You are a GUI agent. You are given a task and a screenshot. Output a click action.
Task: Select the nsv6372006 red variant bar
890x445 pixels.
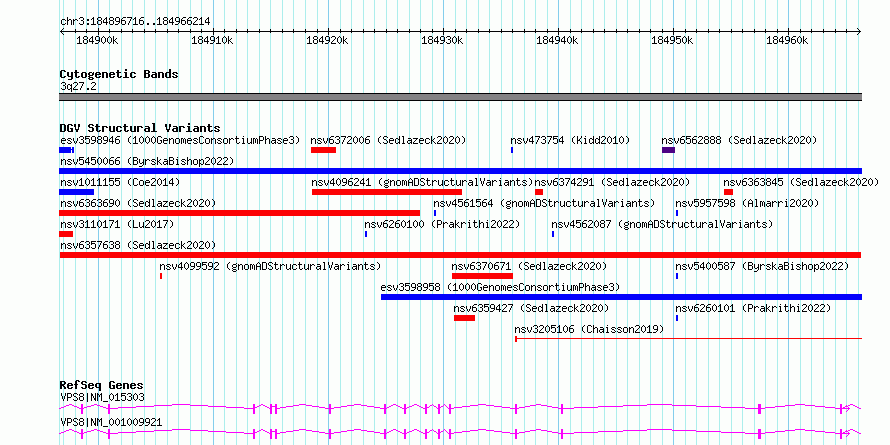coord(324,150)
